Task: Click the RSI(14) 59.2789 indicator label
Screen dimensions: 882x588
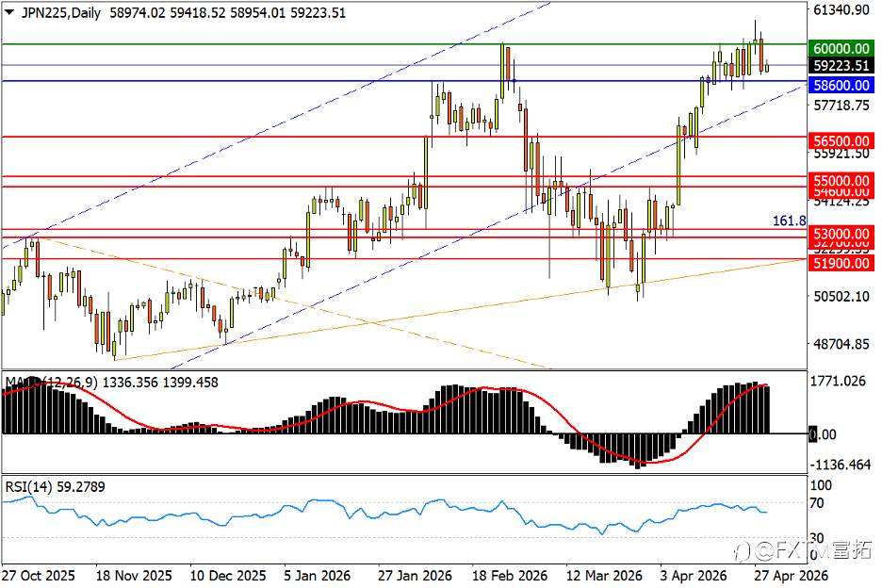Action: pos(55,487)
